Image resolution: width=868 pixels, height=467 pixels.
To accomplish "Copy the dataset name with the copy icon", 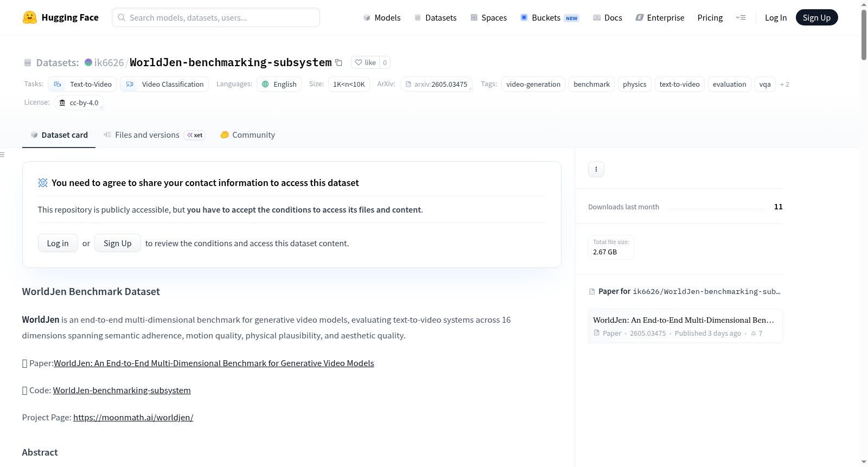I will (x=339, y=62).
